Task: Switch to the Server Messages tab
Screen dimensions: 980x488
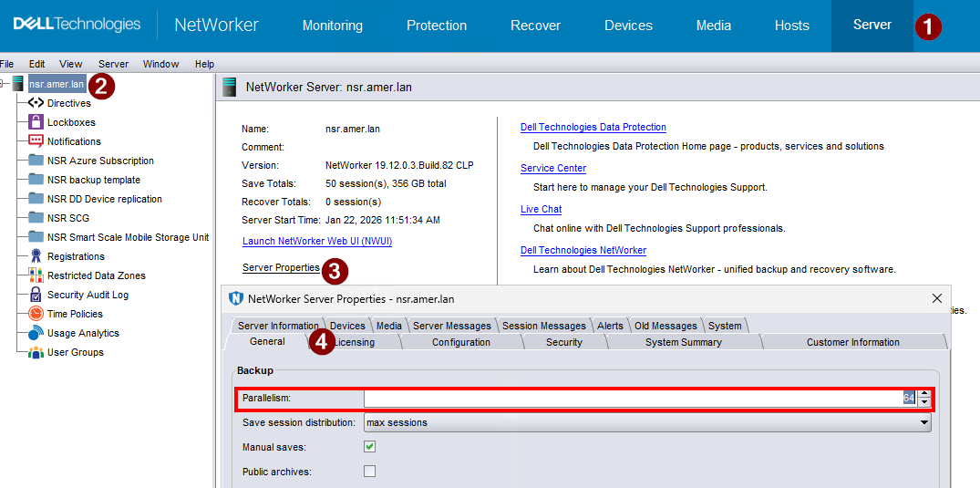Action: (x=452, y=326)
